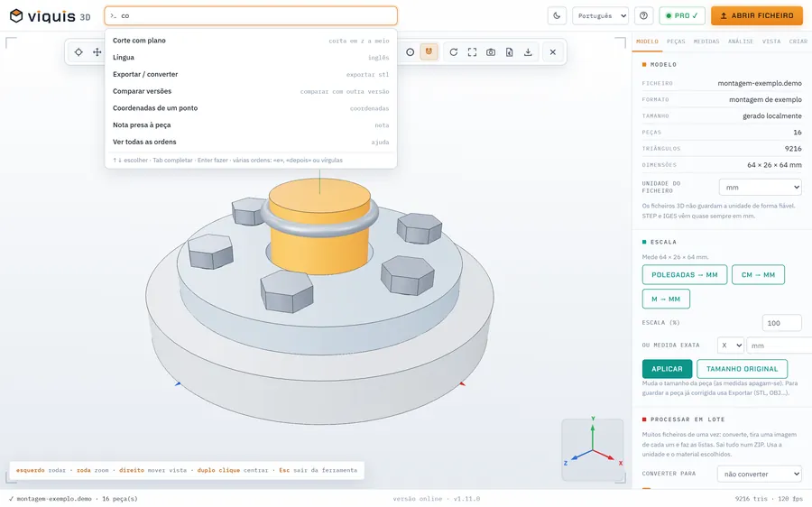This screenshot has width=812, height=507.
Task: Select the crosshair target tool
Action: pyautogui.click(x=78, y=51)
